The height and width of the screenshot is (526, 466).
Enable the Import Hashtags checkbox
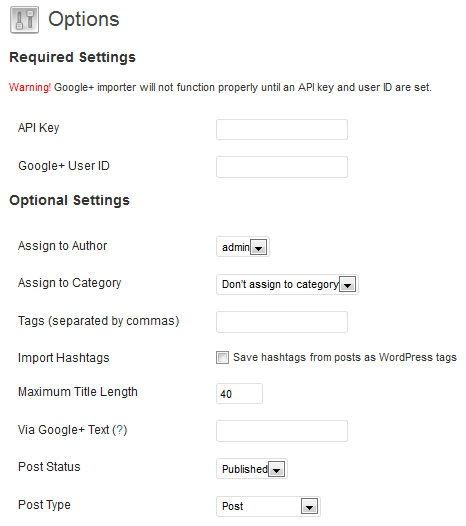[222, 358]
